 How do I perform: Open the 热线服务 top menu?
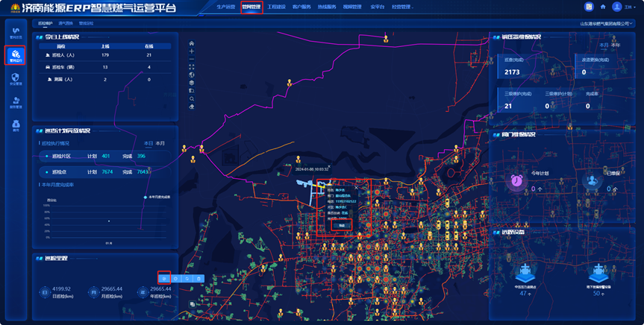[327, 7]
